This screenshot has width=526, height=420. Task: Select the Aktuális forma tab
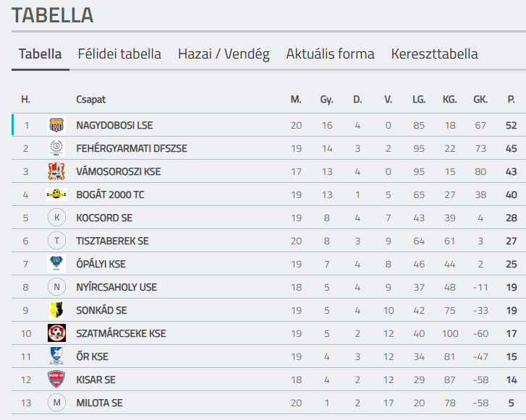coord(330,54)
